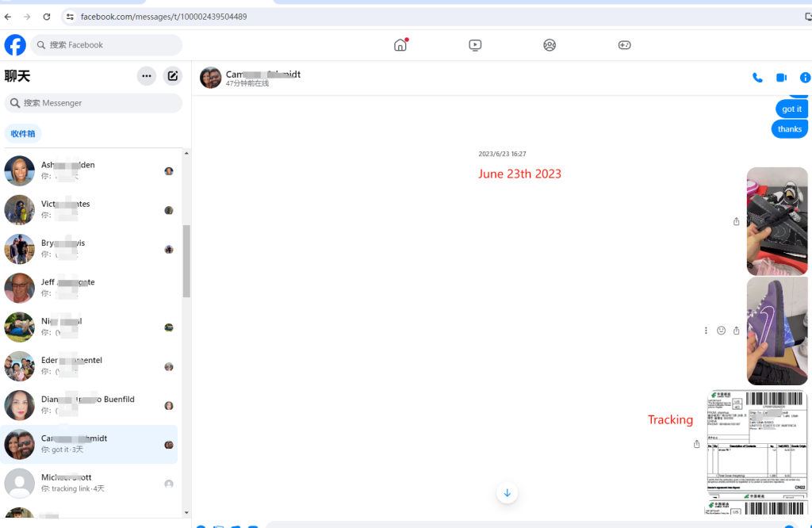
Task: Open the Video tab icon
Action: tap(475, 45)
